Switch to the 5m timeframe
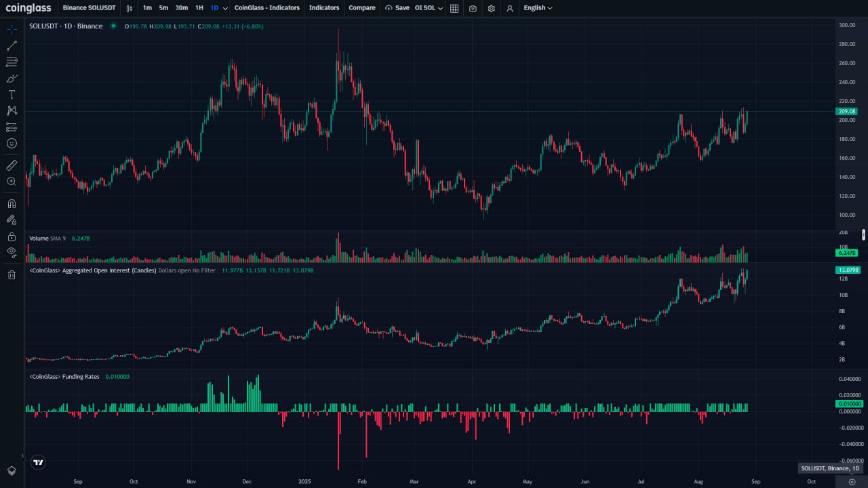The width and height of the screenshot is (868, 488). (x=163, y=8)
